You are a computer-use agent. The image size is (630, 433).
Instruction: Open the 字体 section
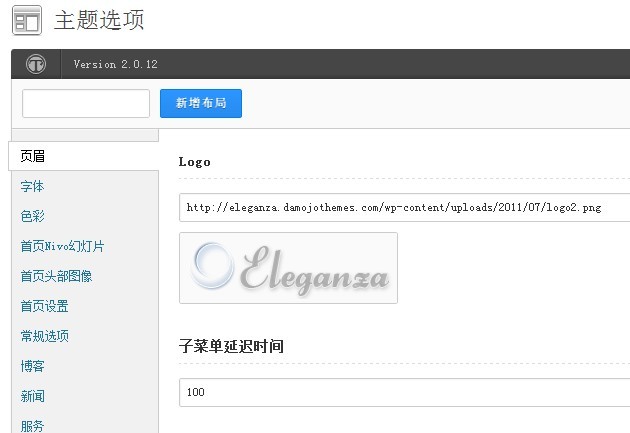[32, 186]
